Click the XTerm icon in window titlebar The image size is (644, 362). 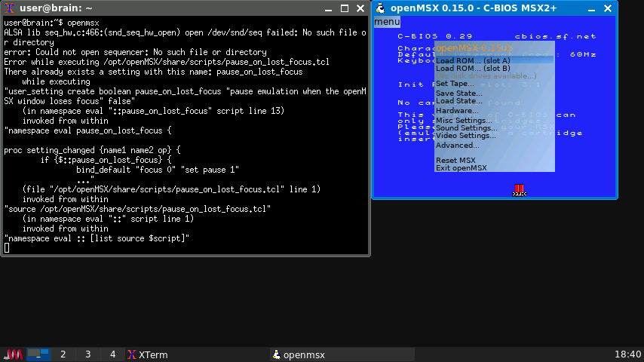10,8
